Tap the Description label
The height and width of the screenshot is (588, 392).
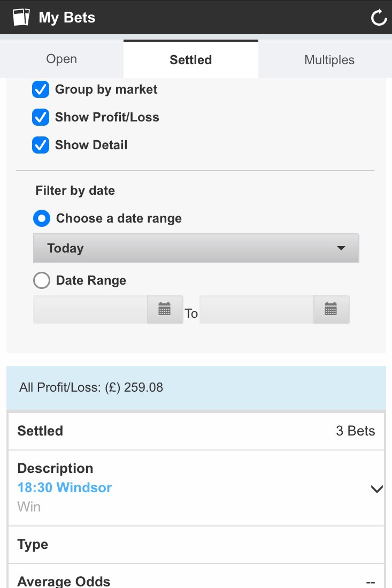pos(55,468)
